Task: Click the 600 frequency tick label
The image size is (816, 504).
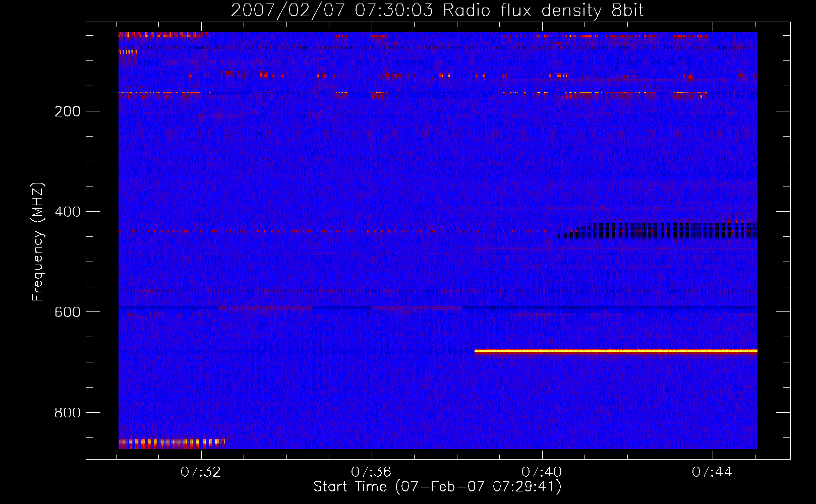Action: click(68, 312)
